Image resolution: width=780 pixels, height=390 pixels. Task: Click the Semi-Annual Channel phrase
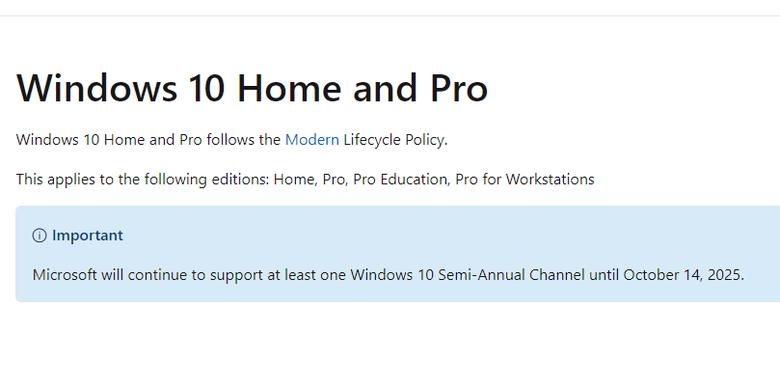pos(511,275)
